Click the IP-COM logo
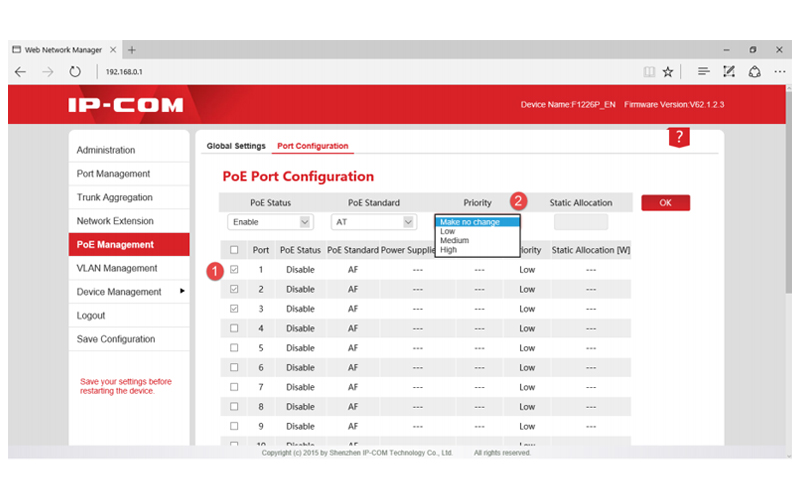The height and width of the screenshot is (500, 800). pos(126,105)
